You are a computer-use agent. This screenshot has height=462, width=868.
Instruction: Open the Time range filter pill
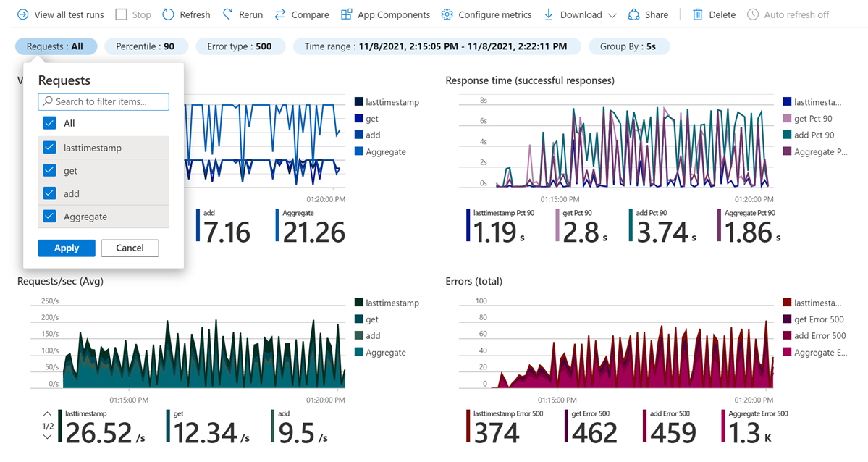pos(437,46)
